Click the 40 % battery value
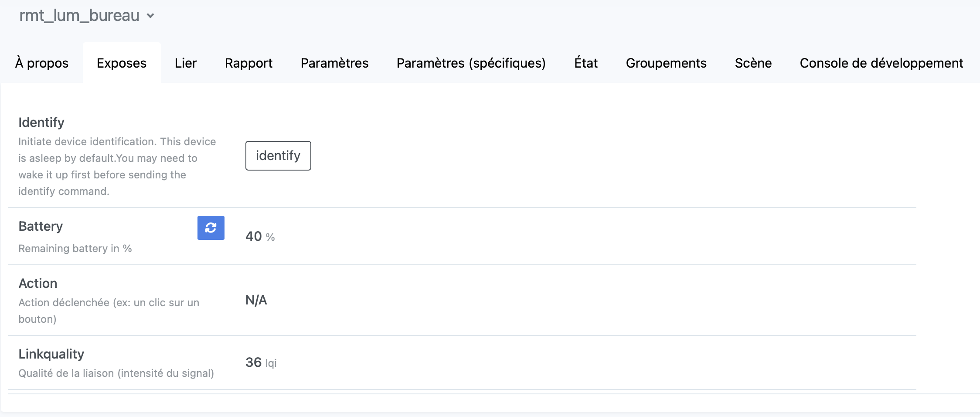 click(x=260, y=236)
